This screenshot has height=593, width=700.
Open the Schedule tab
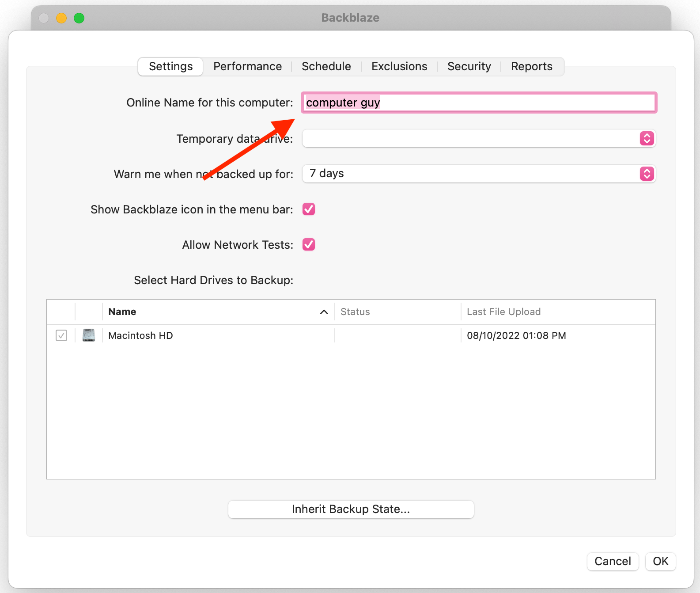click(326, 67)
